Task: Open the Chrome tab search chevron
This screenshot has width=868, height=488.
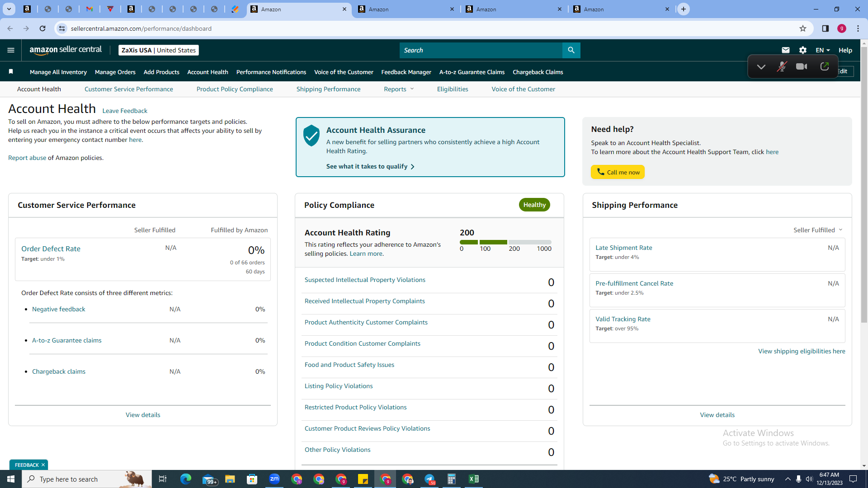Action: pyautogui.click(x=9, y=9)
